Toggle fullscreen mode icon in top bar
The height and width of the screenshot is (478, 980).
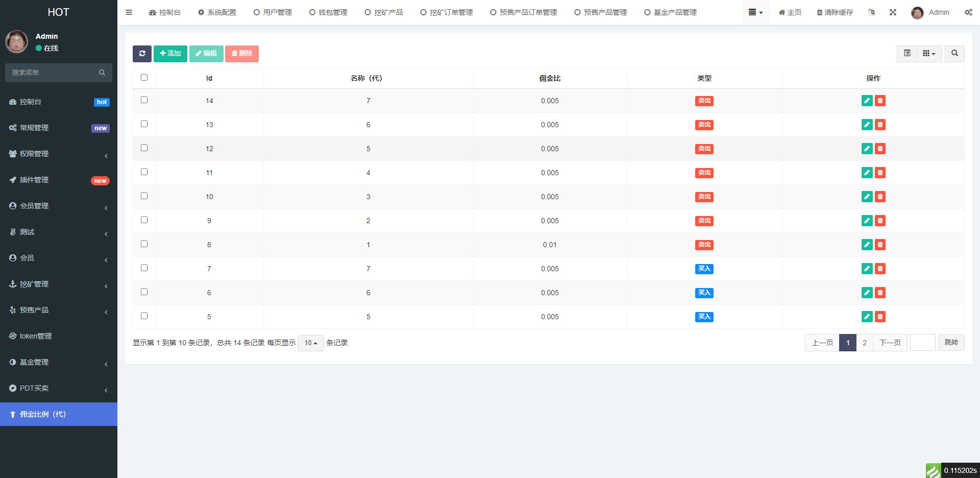[893, 12]
